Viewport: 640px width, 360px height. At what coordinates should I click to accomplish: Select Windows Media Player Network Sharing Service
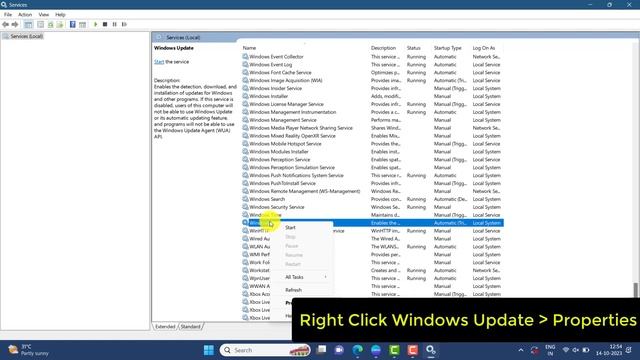click(x=301, y=128)
